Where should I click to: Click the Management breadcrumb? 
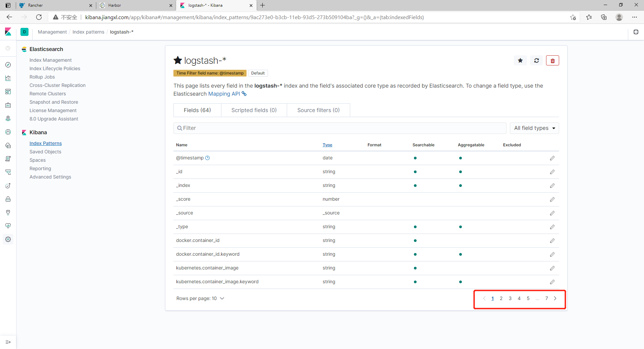point(52,32)
